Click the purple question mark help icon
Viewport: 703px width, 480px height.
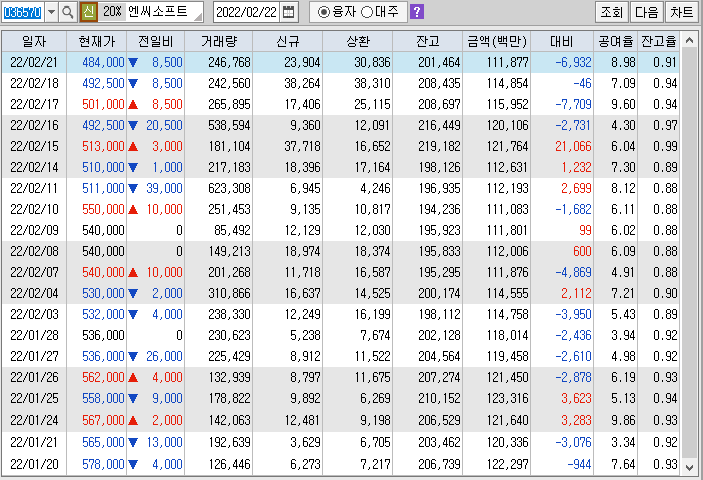coord(417,12)
